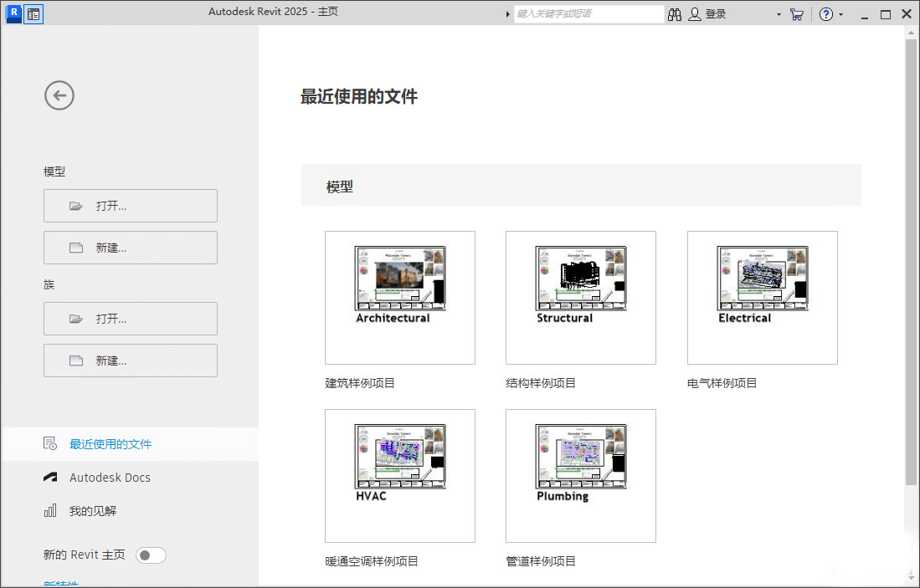Open the 建筑样例项目 Architectural sample thumbnail
The image size is (920, 588).
399,298
